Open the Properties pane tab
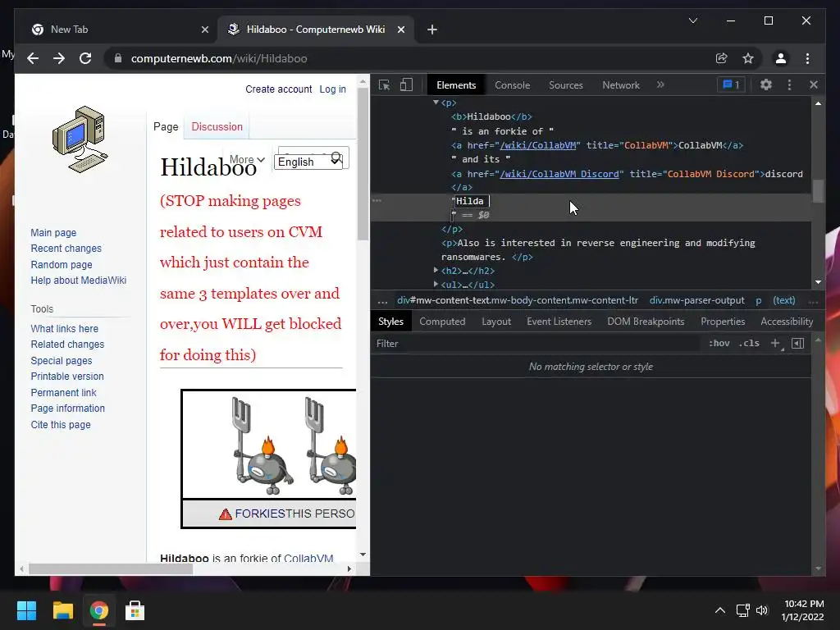Image resolution: width=840 pixels, height=630 pixels. (x=723, y=321)
